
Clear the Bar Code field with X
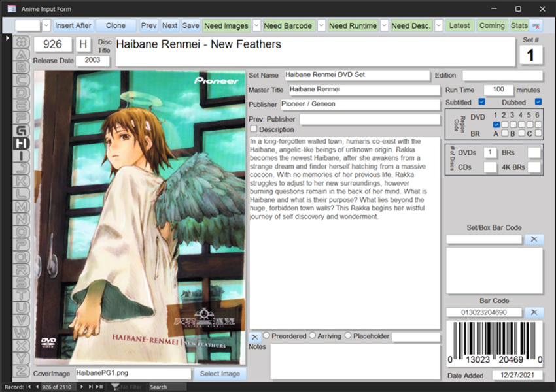tap(534, 312)
